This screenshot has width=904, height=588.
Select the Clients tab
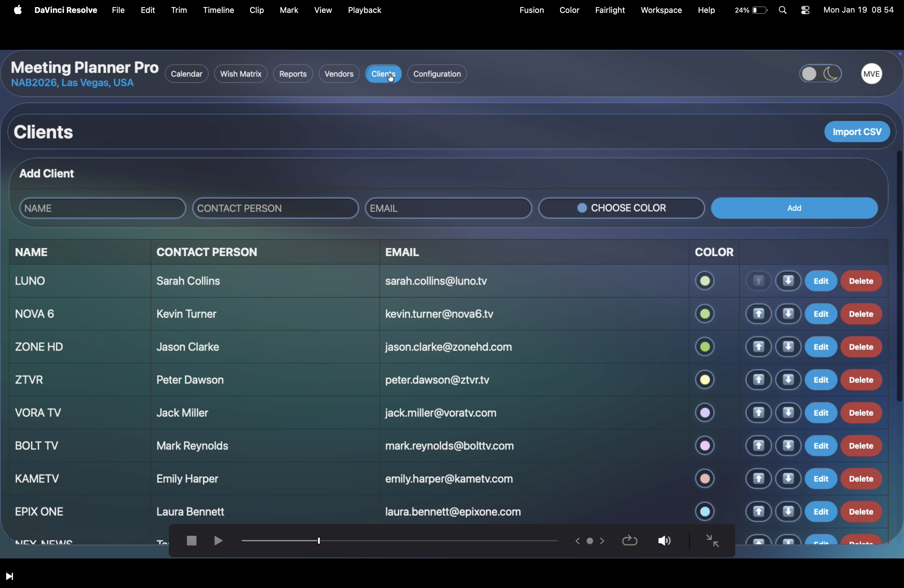pyautogui.click(x=384, y=74)
